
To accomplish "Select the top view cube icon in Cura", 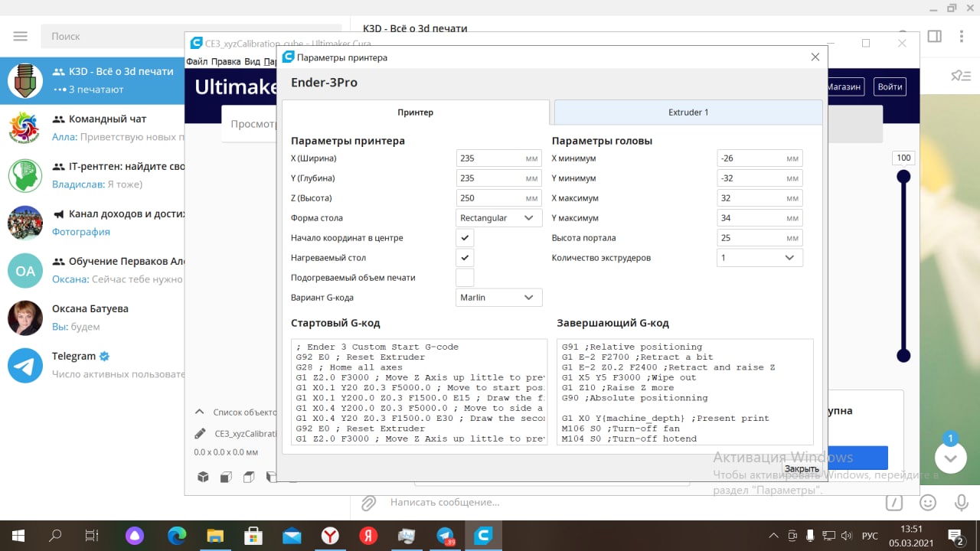I will pos(249,477).
